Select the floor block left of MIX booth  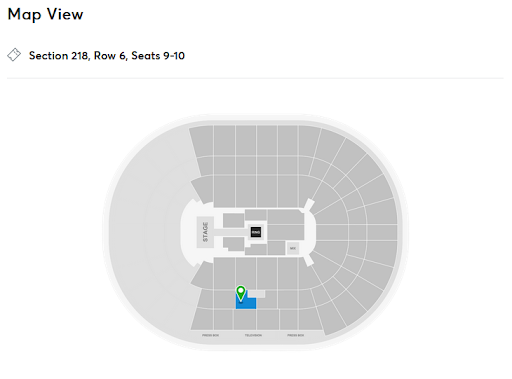coord(276,248)
